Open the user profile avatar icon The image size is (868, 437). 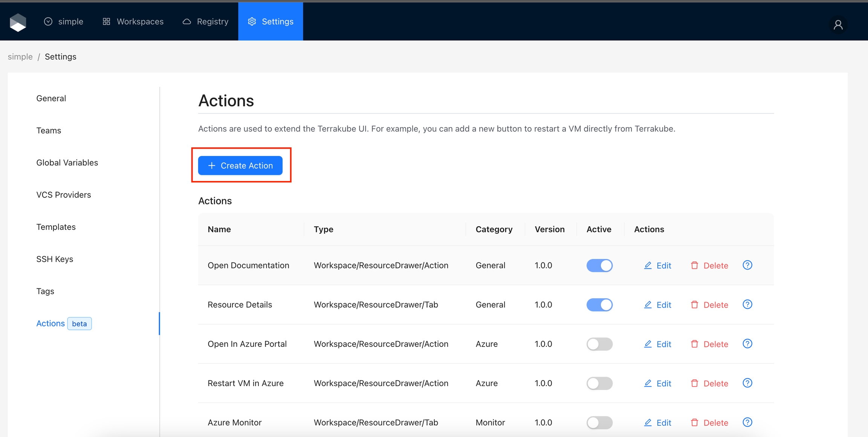[838, 25]
